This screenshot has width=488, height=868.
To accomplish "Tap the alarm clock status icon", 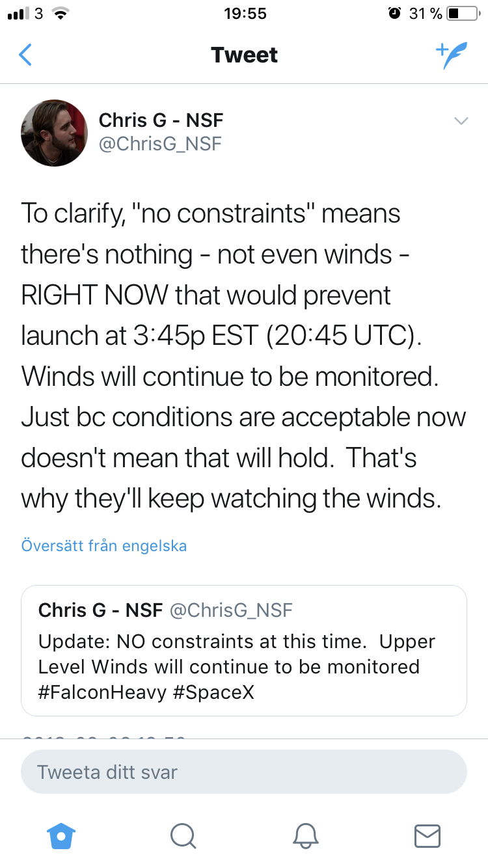I will (394, 14).
